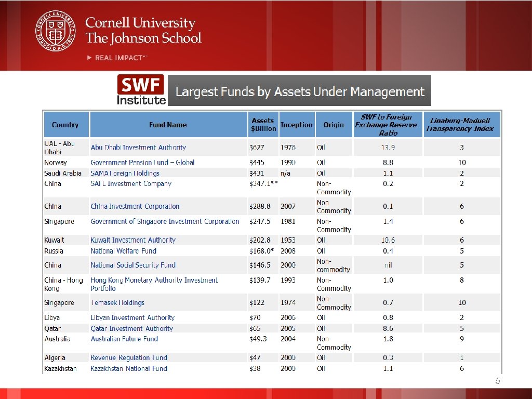Viewport: 532px width, 399px height.
Task: Open Revenue Regulation Fund link
Action: point(129,357)
